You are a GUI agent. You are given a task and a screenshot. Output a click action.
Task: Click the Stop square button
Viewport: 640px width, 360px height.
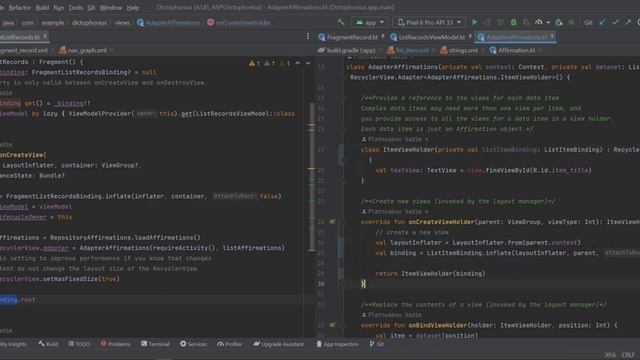coord(571,22)
